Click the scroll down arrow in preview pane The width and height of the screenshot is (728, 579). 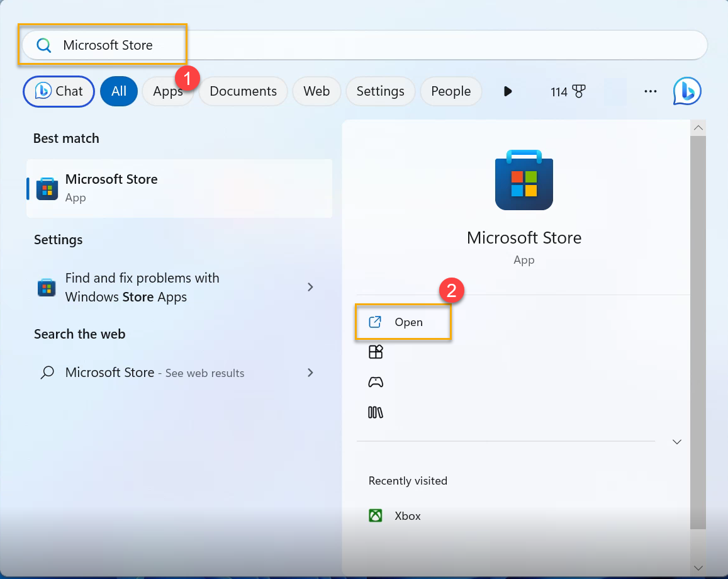tap(698, 567)
